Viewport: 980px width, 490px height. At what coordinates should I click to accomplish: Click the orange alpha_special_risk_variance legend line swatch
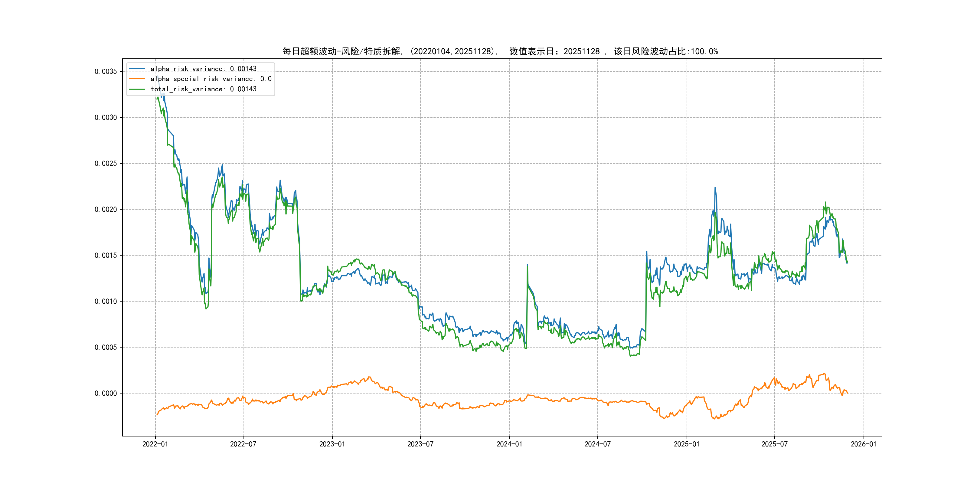point(137,79)
